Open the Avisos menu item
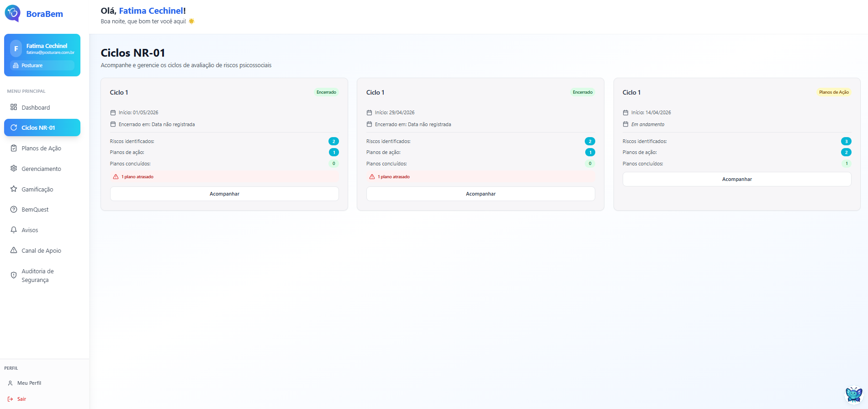 42,230
